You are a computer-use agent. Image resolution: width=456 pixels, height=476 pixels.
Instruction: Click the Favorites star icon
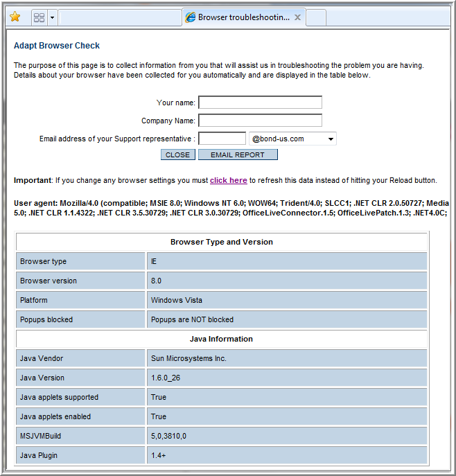(15, 17)
